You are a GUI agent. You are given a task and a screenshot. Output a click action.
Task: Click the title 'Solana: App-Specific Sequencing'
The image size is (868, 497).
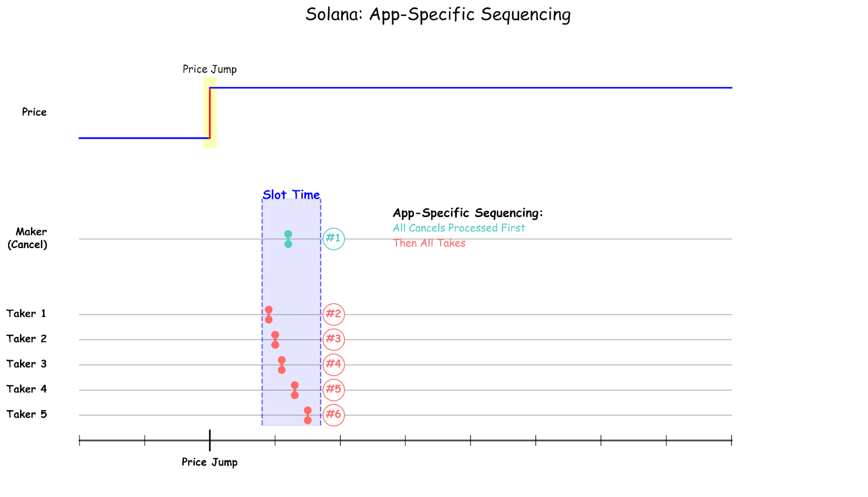coord(438,15)
